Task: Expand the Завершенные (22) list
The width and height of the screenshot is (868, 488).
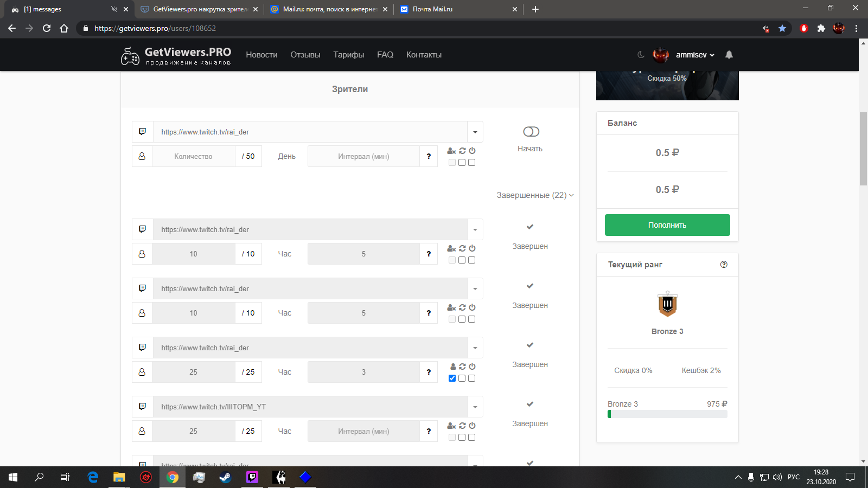Action: 535,195
